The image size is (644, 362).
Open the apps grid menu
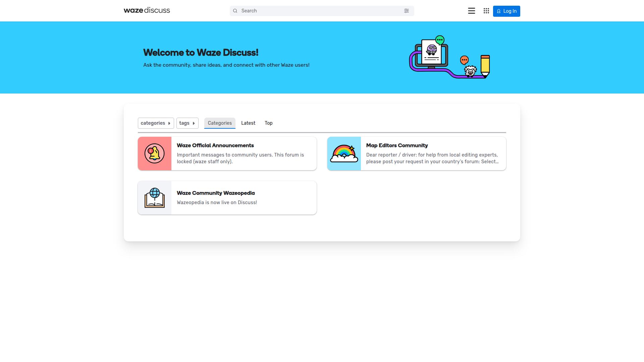[486, 11]
